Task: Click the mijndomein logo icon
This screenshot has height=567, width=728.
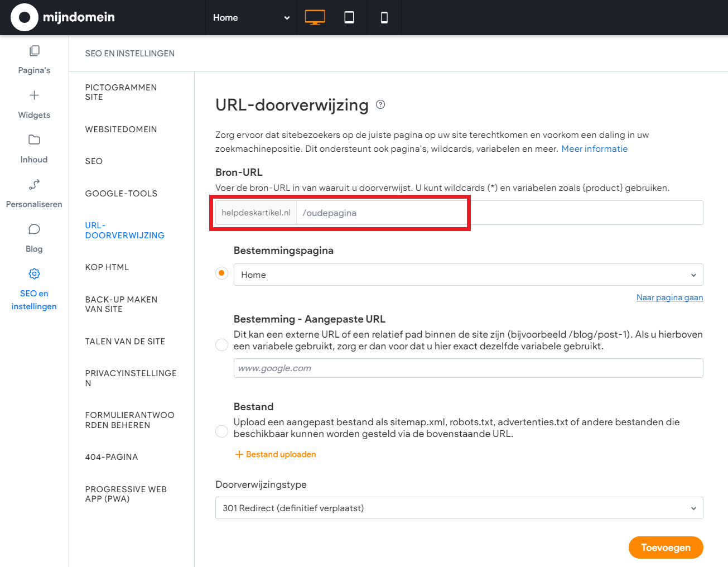Action: pos(25,17)
